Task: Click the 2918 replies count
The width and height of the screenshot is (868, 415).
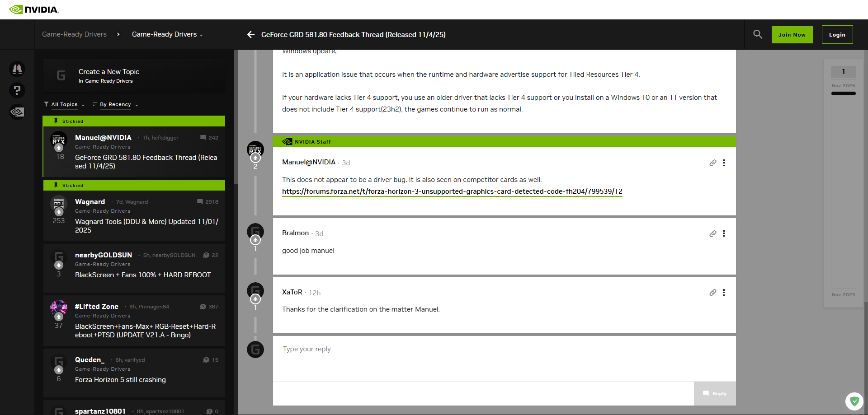Action: pyautogui.click(x=208, y=202)
